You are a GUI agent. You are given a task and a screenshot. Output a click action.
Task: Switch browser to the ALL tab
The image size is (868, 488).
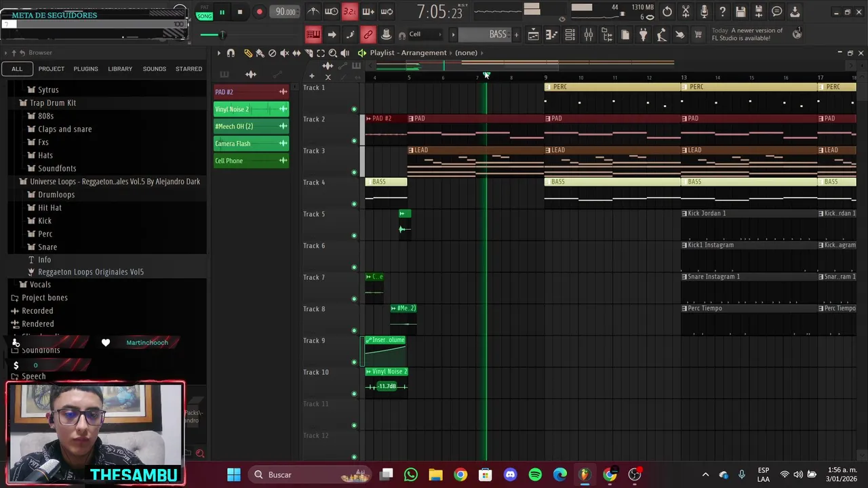17,68
